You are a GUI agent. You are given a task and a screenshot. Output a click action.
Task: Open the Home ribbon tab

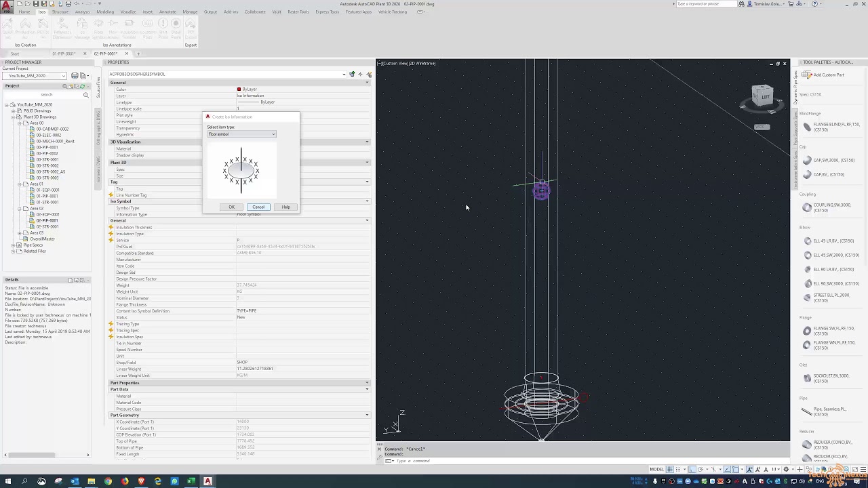pos(24,12)
